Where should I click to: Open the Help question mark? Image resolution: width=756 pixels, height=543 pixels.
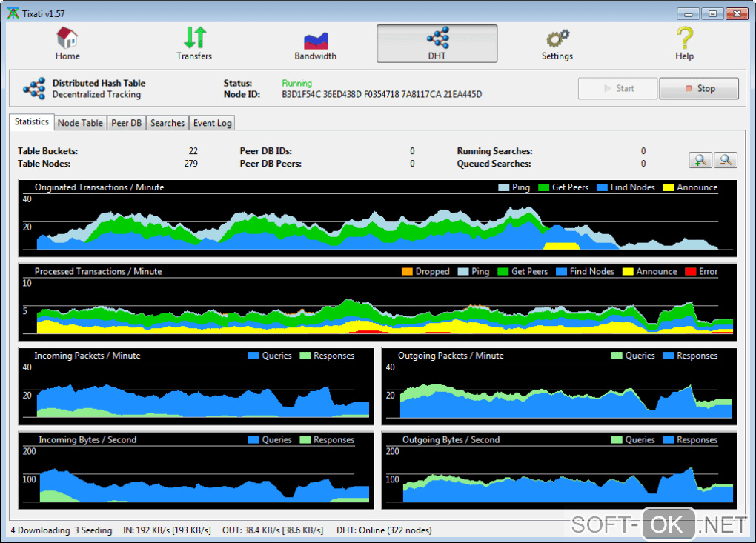tap(684, 44)
